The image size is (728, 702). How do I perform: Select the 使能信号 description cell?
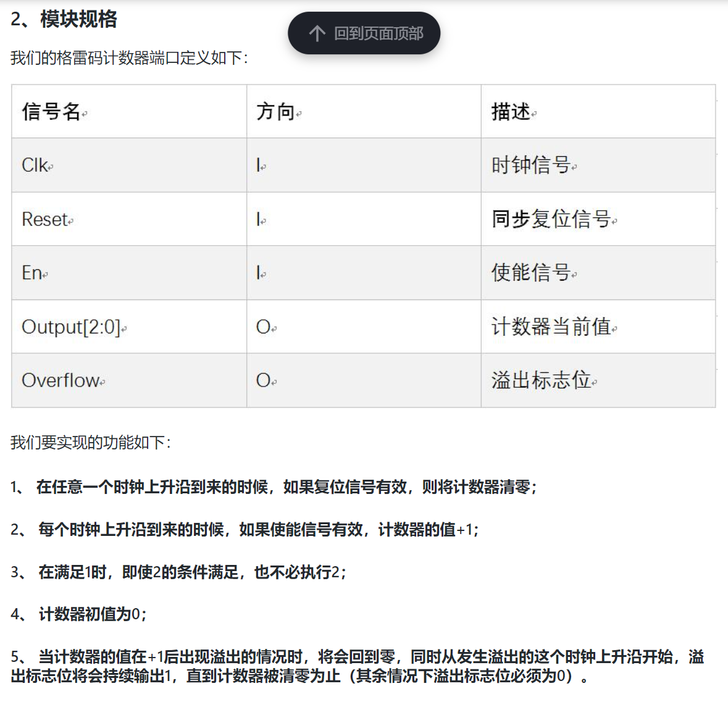click(x=598, y=272)
